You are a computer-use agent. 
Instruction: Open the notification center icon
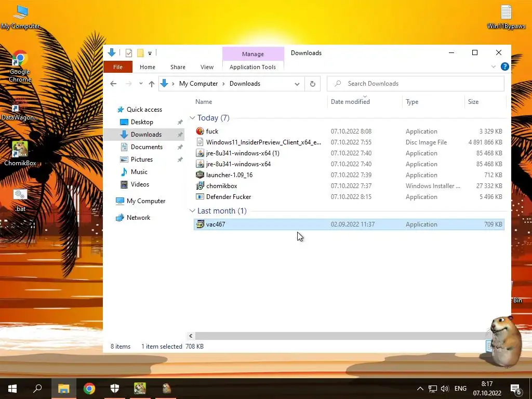pos(516,389)
